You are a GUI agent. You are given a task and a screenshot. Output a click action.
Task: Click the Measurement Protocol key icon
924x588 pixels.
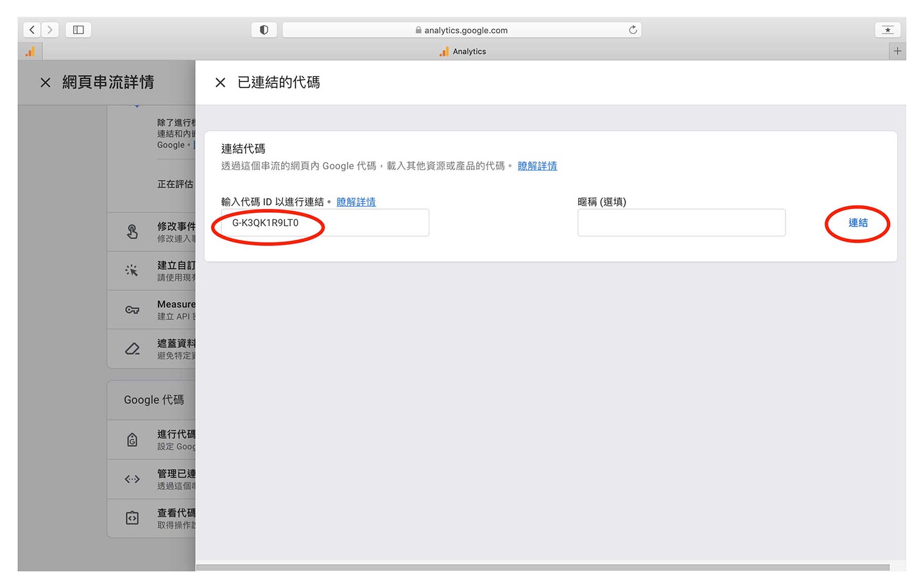pyautogui.click(x=132, y=310)
